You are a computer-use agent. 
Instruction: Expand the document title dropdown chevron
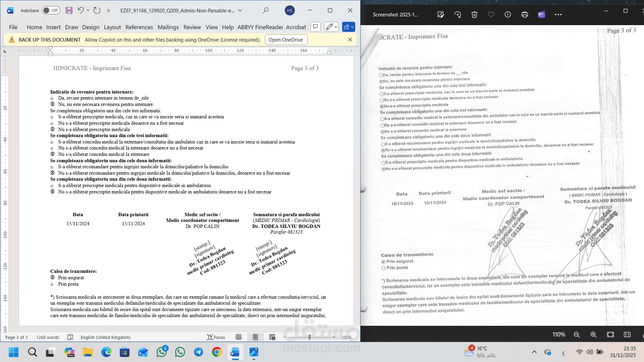point(240,10)
